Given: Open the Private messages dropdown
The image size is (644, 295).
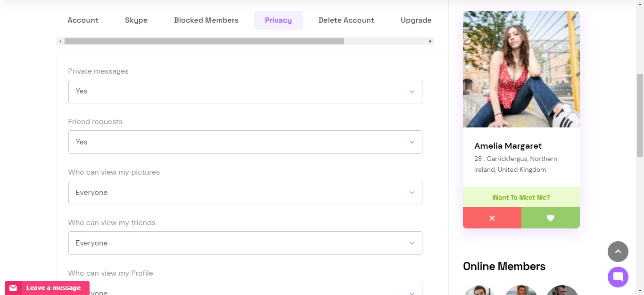Looking at the screenshot, I should click(245, 92).
